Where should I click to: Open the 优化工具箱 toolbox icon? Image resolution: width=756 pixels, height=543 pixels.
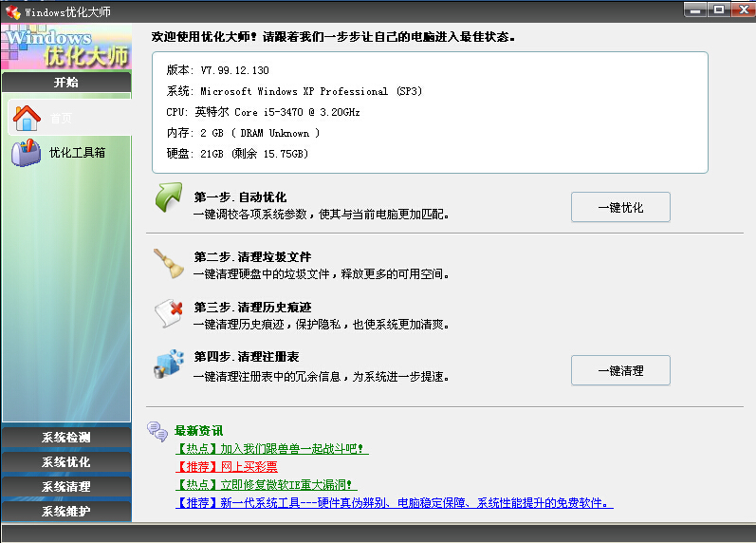(x=27, y=153)
